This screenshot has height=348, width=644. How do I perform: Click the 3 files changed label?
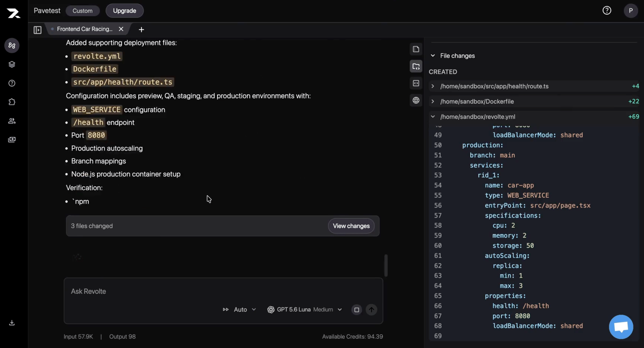(92, 226)
